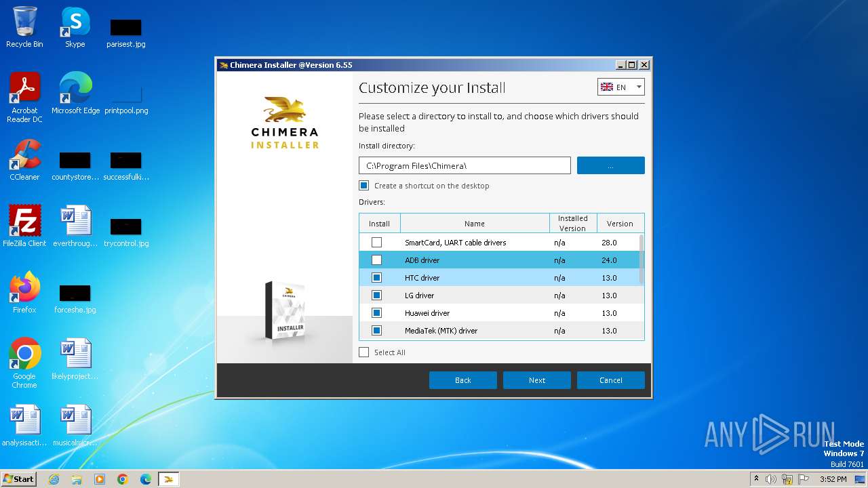Uncheck the MediaTek (MTK) driver box
868x488 pixels.
coord(377,331)
